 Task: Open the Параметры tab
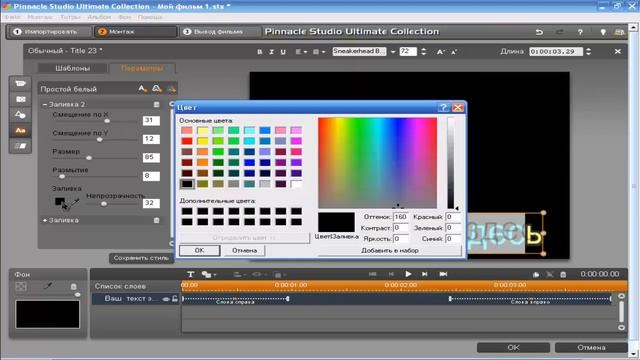142,68
